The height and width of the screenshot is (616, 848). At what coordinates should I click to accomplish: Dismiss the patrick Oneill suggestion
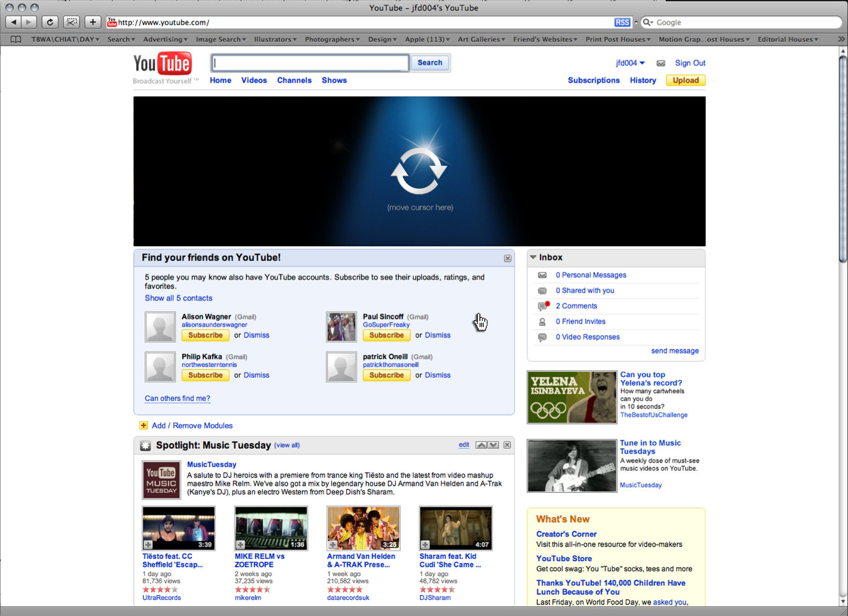[x=437, y=375]
